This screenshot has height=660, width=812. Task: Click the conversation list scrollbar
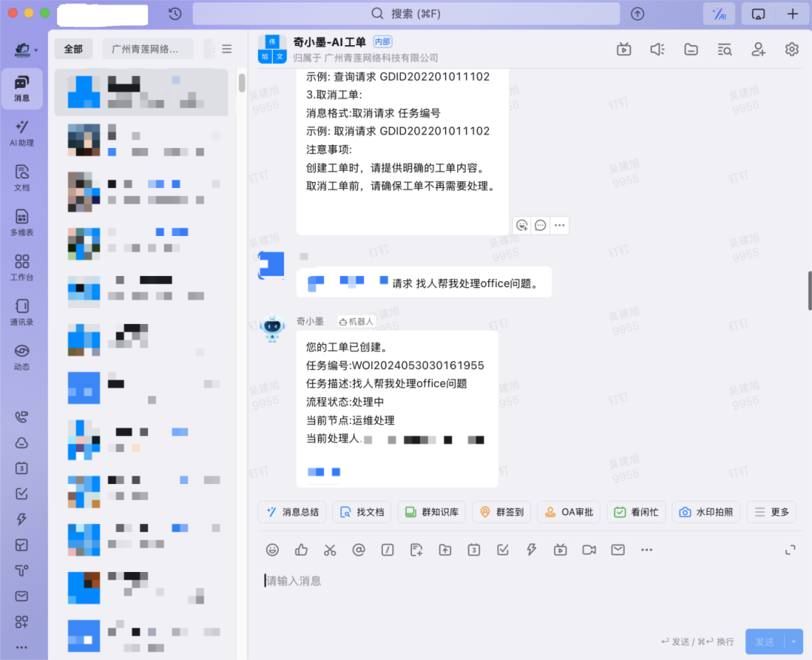coord(242,83)
